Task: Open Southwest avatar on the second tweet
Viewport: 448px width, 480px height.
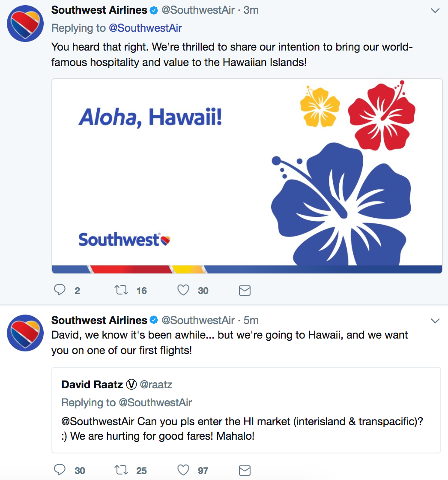Action: (25, 333)
